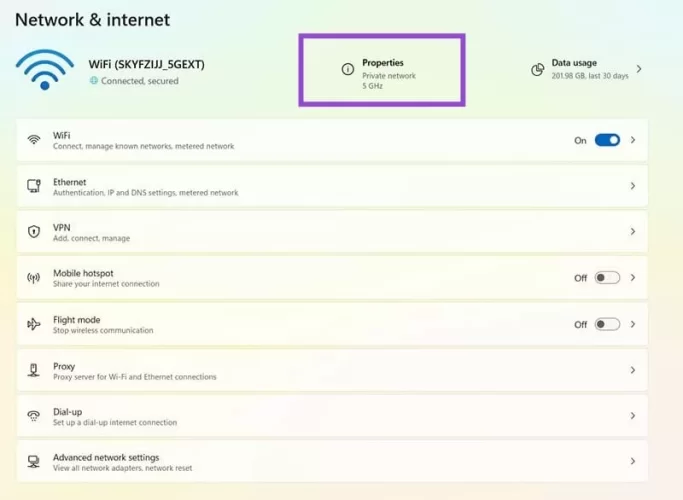Click the Flight mode airplane icon
The image size is (683, 500).
[34, 324]
